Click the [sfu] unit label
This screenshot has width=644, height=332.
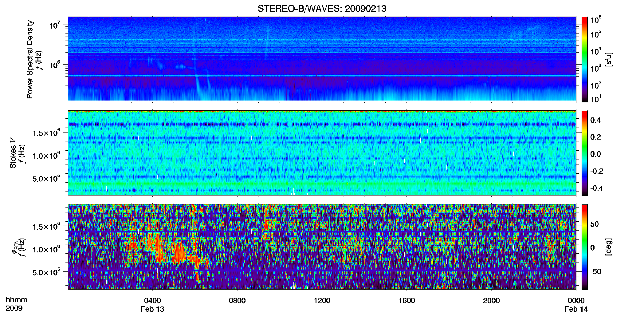[609, 59]
